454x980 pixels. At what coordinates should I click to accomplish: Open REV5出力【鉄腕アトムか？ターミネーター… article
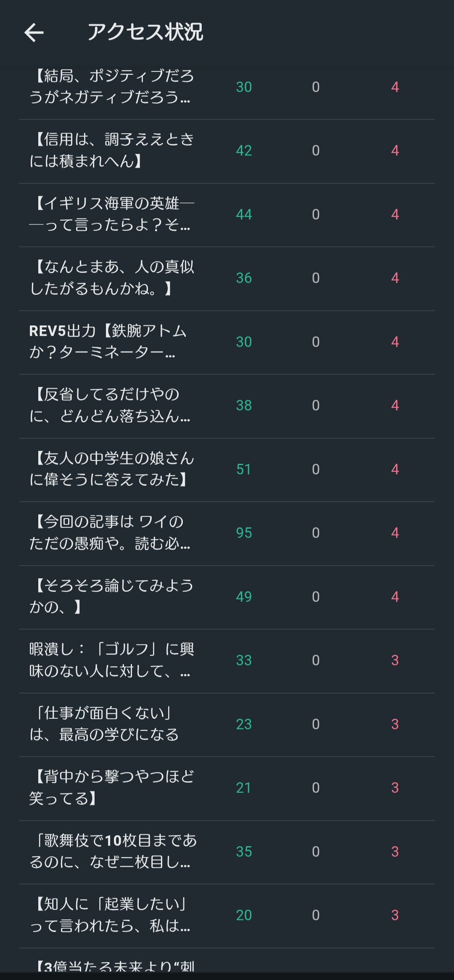click(108, 342)
